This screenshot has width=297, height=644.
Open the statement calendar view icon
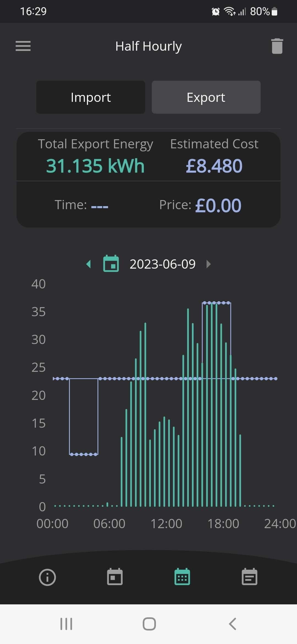[249, 577]
